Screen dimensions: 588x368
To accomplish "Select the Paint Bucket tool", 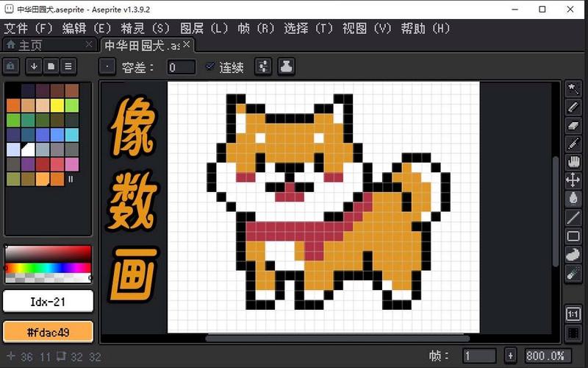I will tap(573, 198).
